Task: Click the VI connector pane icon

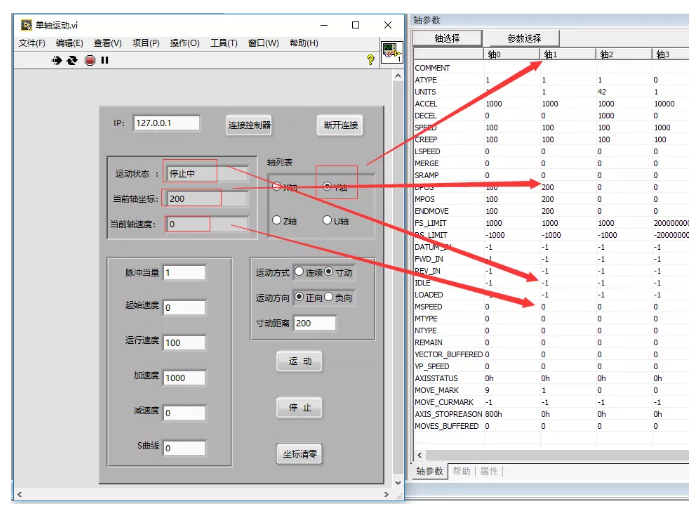Action: (391, 52)
